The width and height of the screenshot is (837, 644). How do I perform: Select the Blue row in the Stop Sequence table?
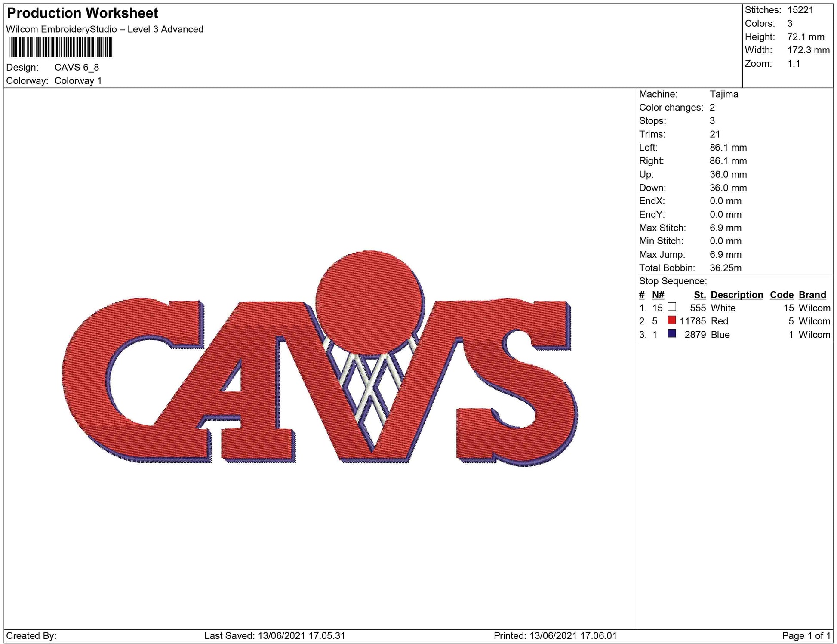pyautogui.click(x=720, y=335)
